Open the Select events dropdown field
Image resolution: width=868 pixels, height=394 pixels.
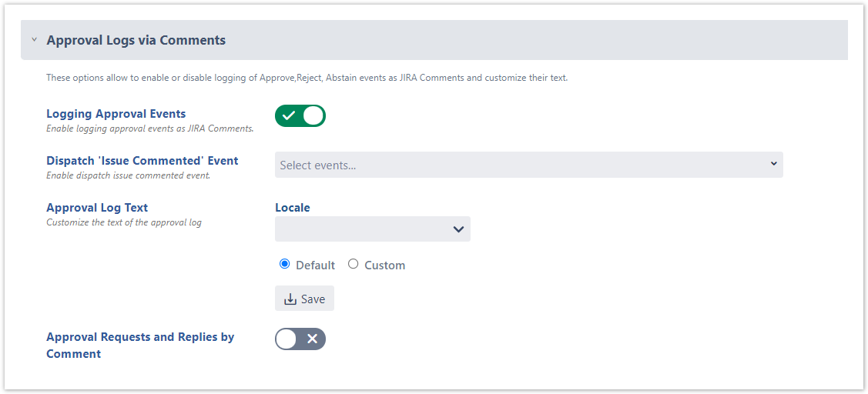(x=524, y=165)
